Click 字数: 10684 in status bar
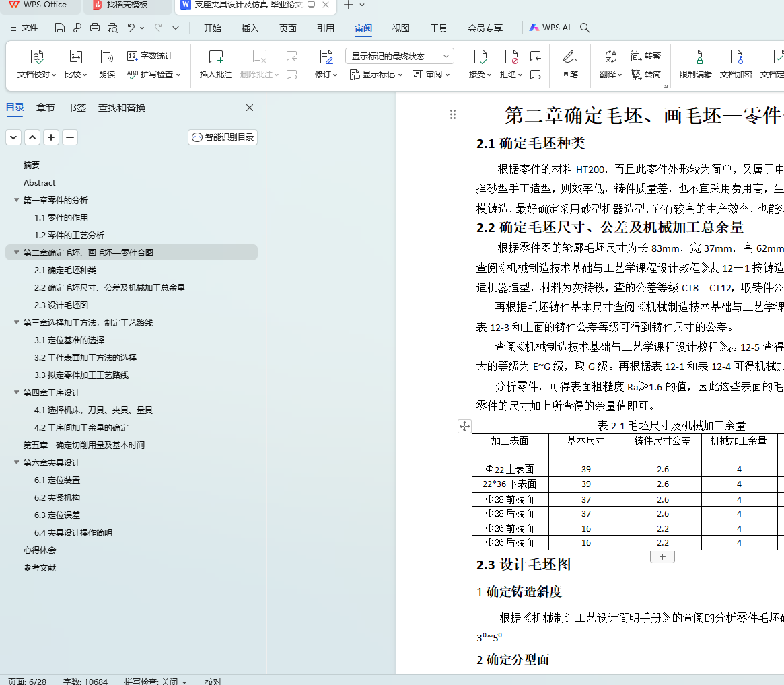This screenshot has height=685, width=784. coord(85,681)
